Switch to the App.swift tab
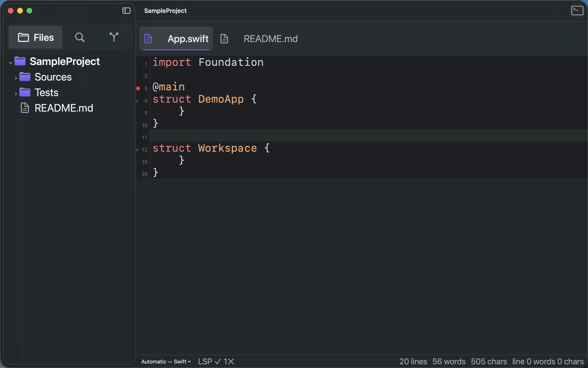588x368 pixels. tap(176, 38)
